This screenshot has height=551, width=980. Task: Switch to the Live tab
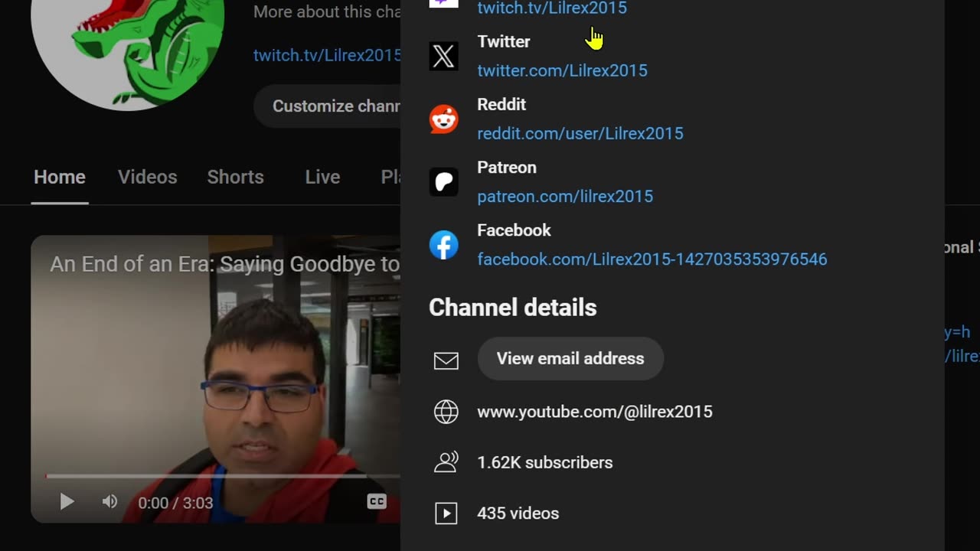[322, 178]
